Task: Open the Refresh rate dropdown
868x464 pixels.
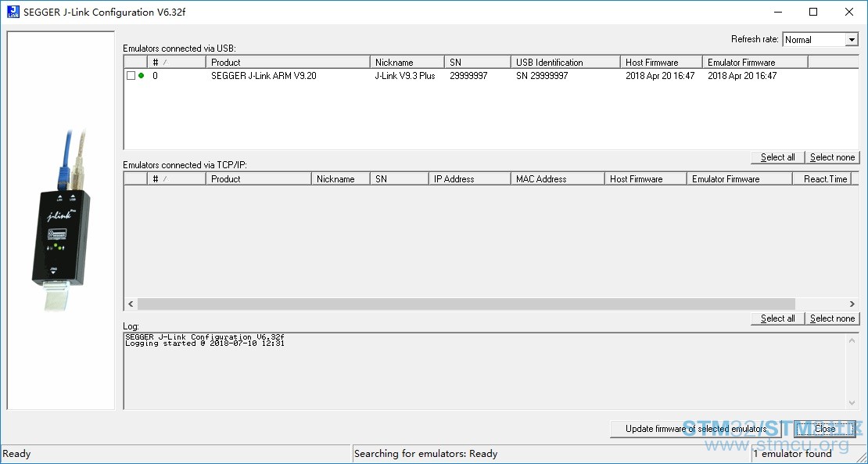Action: coord(852,39)
